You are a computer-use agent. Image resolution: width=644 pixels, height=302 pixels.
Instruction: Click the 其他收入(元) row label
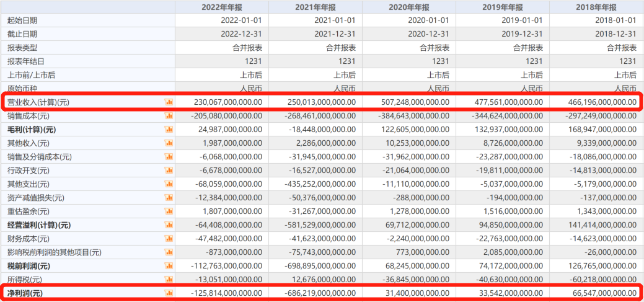point(29,143)
